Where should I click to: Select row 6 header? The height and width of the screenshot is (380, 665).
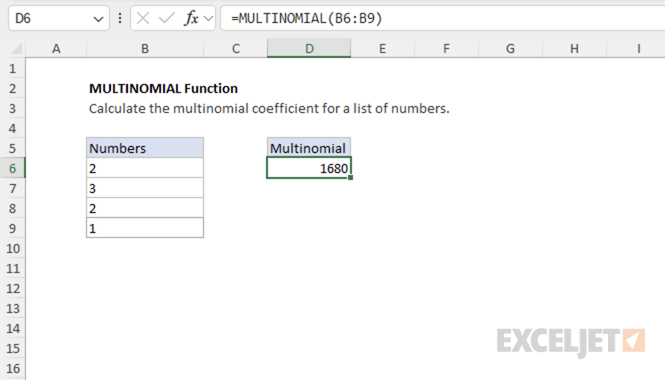point(13,168)
